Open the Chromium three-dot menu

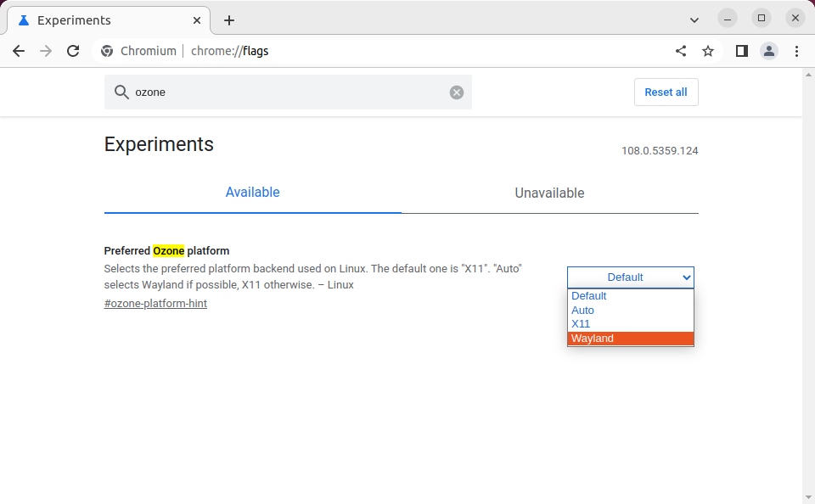796,51
